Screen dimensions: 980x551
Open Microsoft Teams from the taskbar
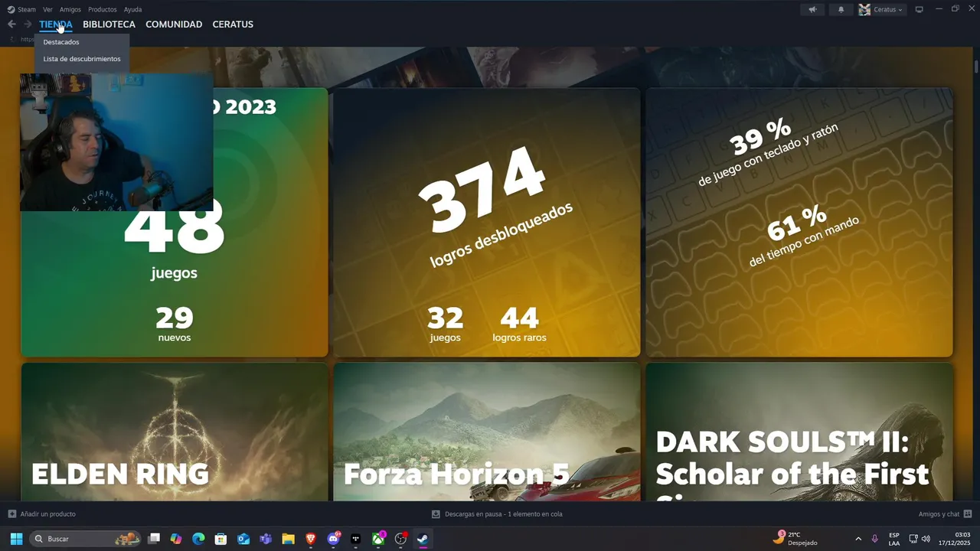tap(266, 539)
